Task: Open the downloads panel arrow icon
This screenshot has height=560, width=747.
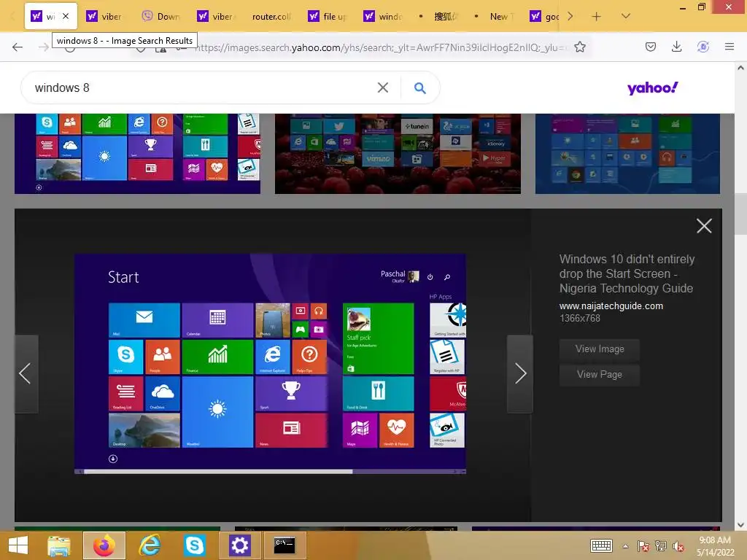Action: [676, 47]
